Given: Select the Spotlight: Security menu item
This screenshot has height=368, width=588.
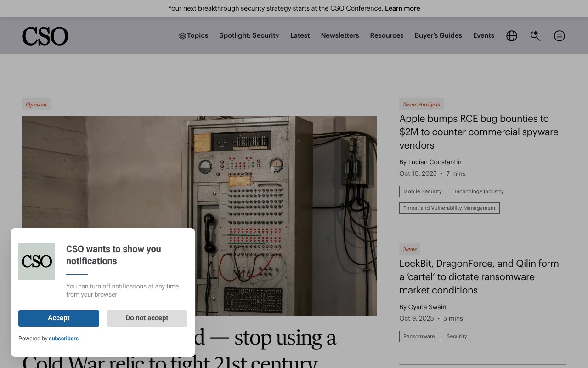Looking at the screenshot, I should (249, 35).
